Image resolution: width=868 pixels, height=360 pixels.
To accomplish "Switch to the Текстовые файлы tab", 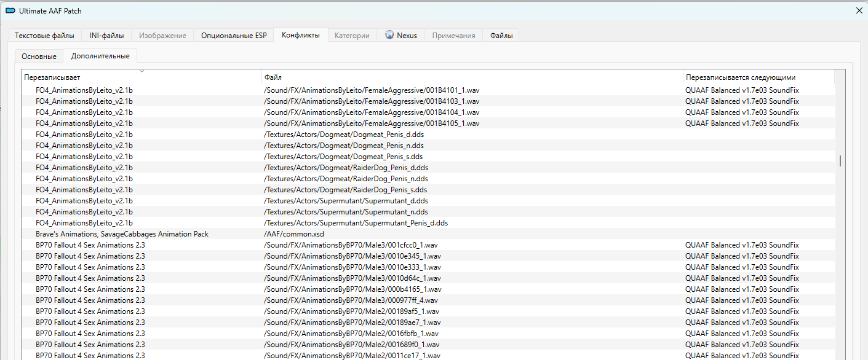I will [44, 36].
